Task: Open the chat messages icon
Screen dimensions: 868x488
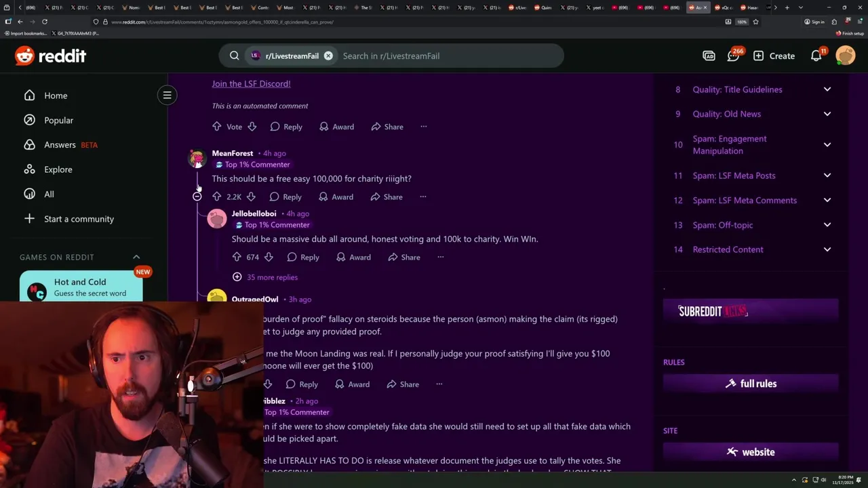Action: pos(733,56)
